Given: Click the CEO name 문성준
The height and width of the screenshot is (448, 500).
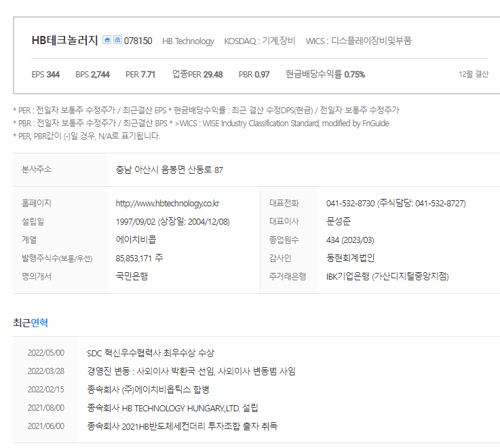Looking at the screenshot, I should [339, 221].
